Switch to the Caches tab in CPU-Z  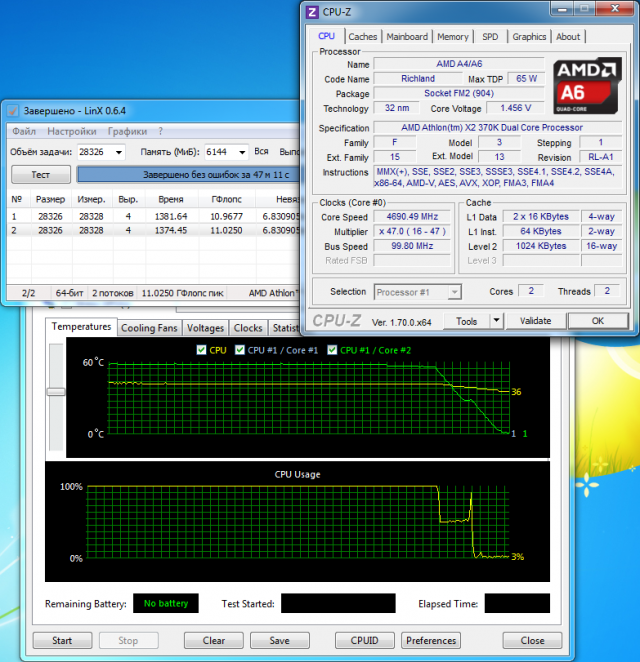click(x=363, y=37)
